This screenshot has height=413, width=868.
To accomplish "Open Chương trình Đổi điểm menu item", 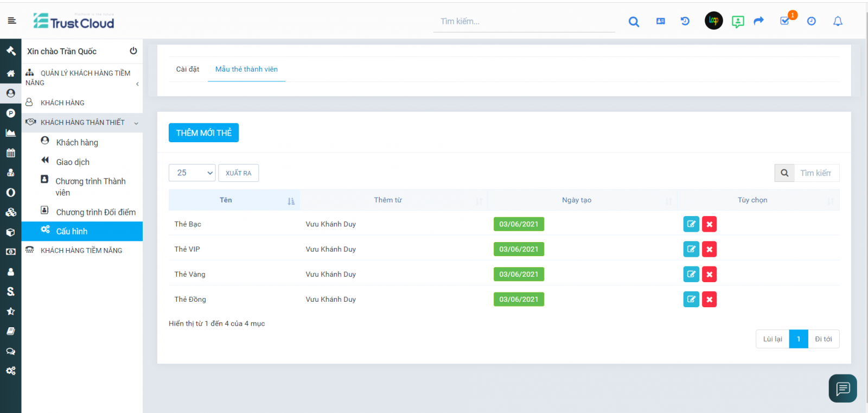I will click(x=95, y=212).
